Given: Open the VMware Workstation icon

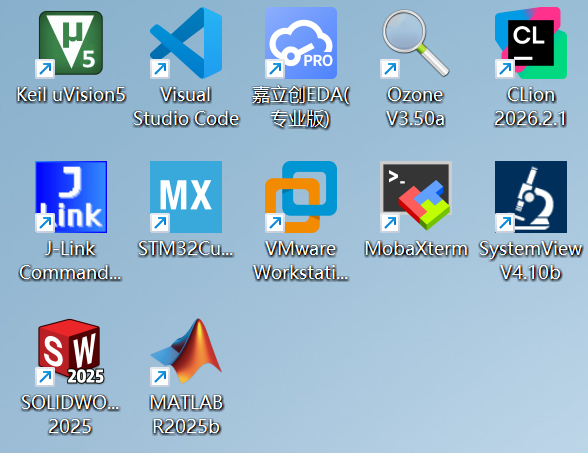Looking at the screenshot, I should point(301,197).
